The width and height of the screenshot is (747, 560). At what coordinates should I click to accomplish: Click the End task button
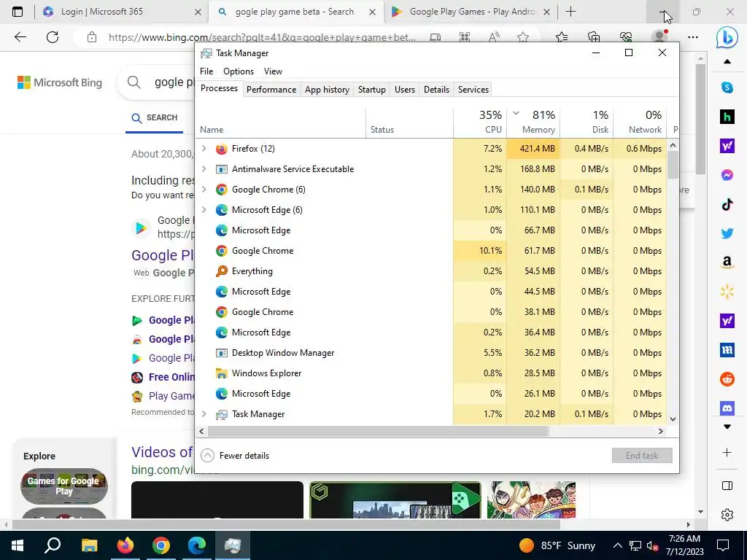pos(642,456)
